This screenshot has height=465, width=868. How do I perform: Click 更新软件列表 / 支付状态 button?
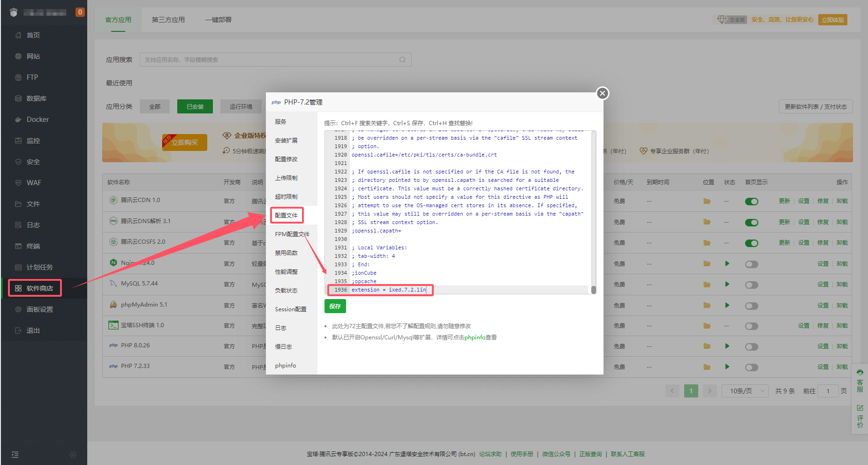pyautogui.click(x=816, y=106)
